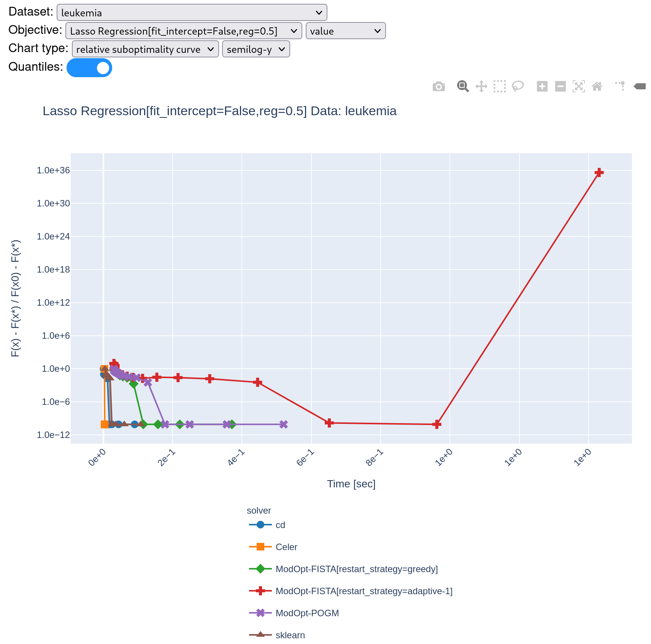Click the y-axis tick label 1.0e+36

[x=53, y=170]
